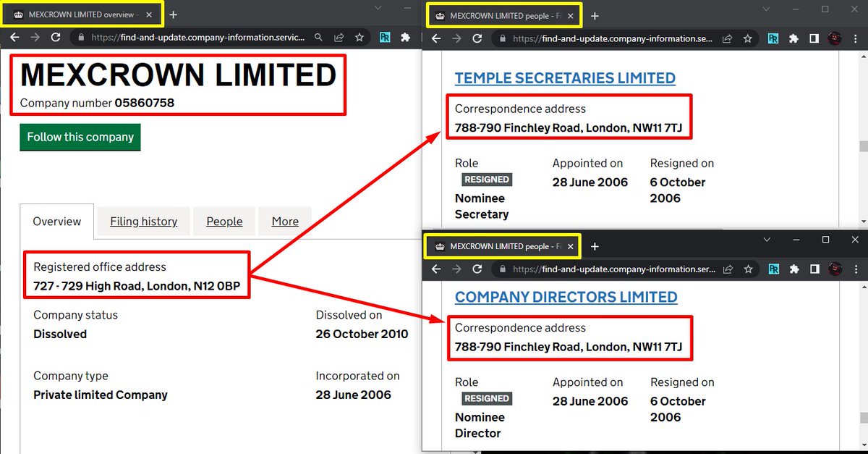
Task: Click Follow this company button
Action: pos(80,137)
